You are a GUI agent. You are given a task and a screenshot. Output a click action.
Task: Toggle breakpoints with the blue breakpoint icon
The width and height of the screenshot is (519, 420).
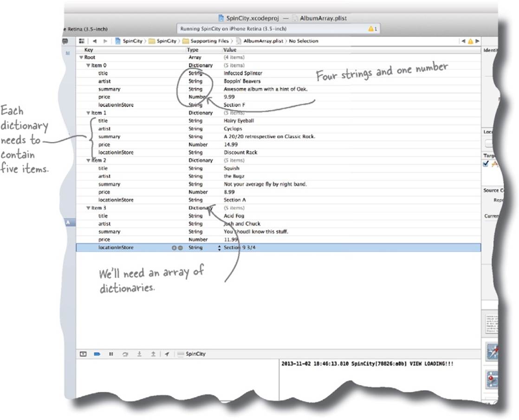pos(97,354)
